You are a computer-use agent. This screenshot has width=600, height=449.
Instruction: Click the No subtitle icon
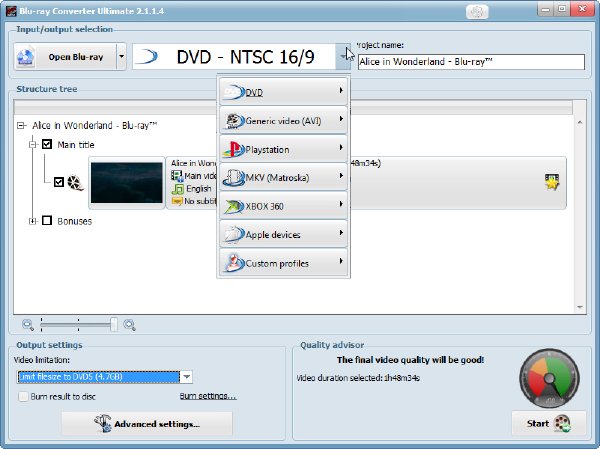point(177,201)
